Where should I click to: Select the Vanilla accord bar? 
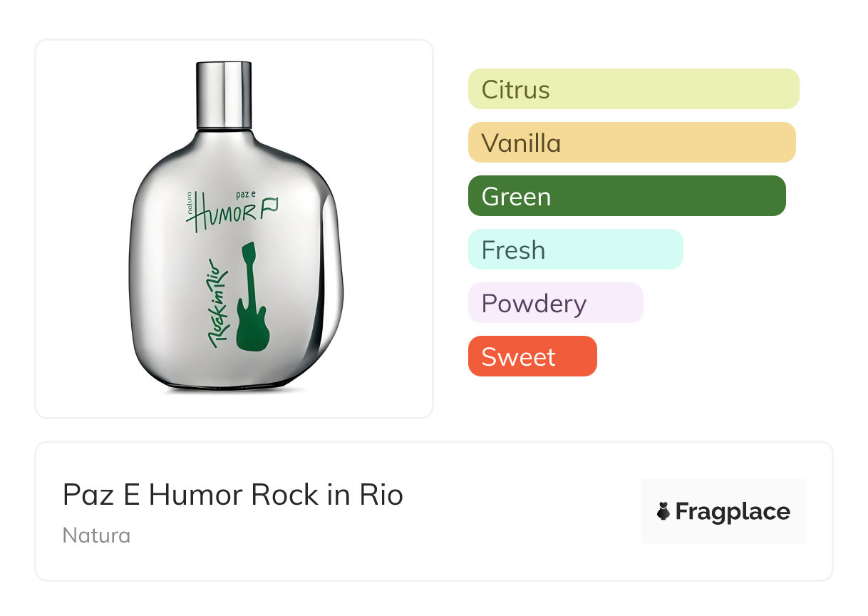[631, 143]
